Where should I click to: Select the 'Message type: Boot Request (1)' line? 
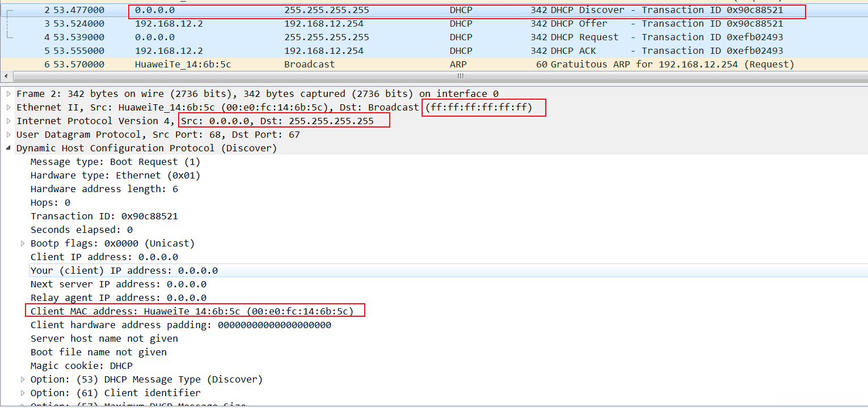click(x=115, y=161)
